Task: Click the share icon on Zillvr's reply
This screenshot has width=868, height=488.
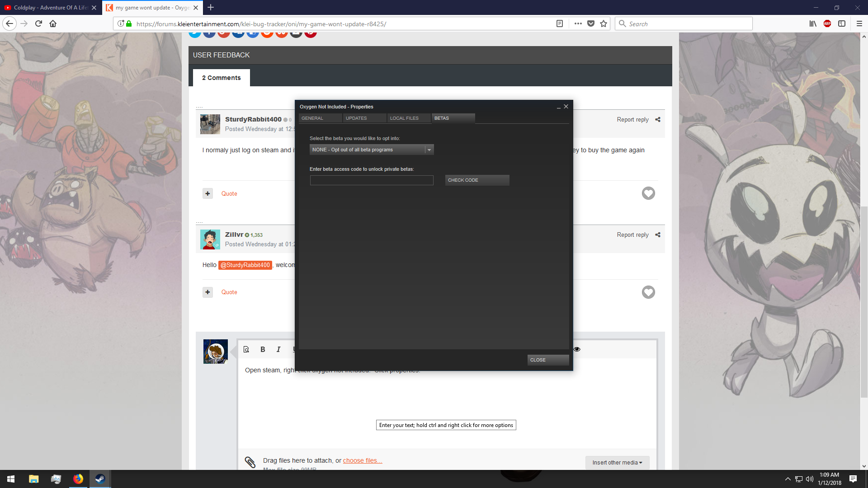Action: [x=658, y=235]
